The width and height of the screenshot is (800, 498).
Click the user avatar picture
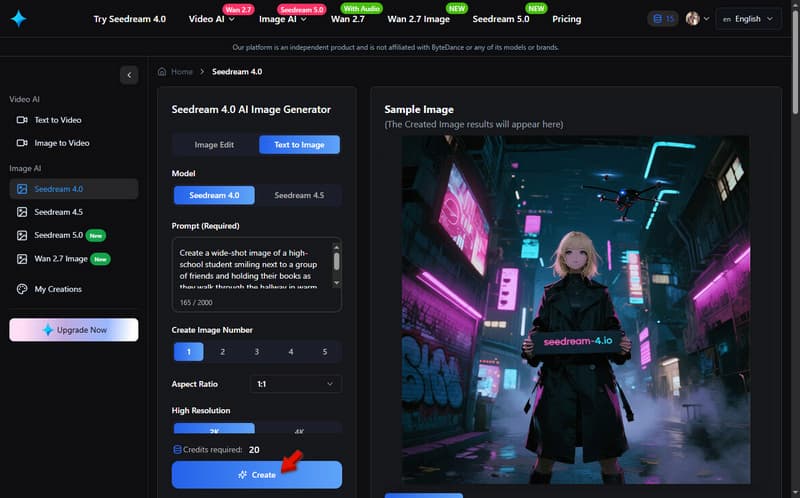coord(692,19)
